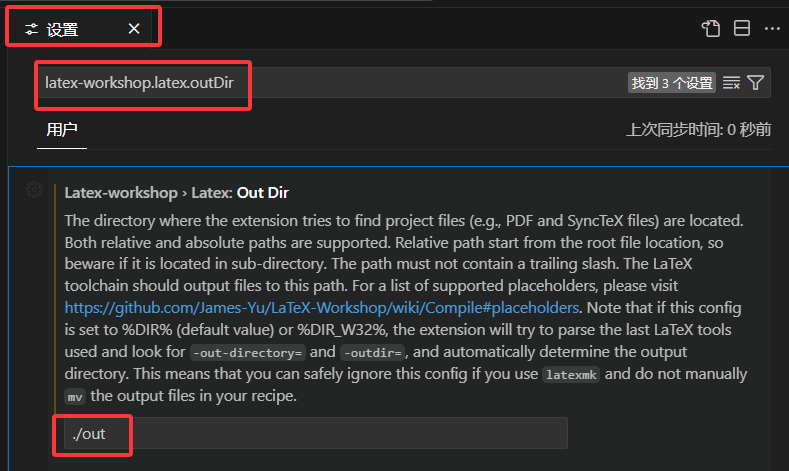The height and width of the screenshot is (471, 789).
Task: Switch to the 用户 settings tab
Action: click(x=62, y=130)
